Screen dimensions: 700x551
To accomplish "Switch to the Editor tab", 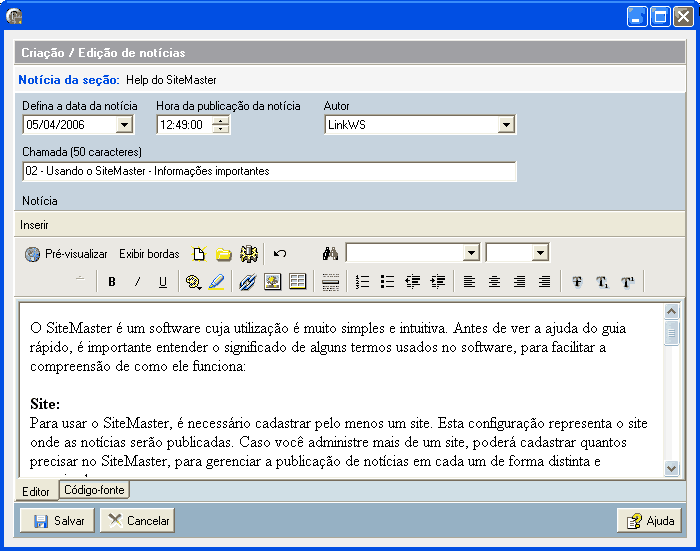I will (x=36, y=491).
